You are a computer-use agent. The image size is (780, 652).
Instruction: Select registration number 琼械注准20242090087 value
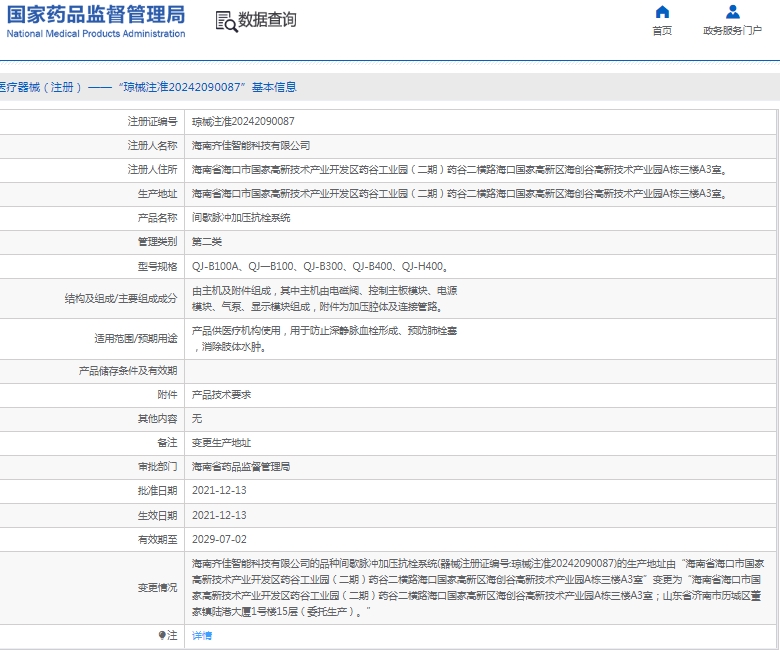pyautogui.click(x=243, y=122)
